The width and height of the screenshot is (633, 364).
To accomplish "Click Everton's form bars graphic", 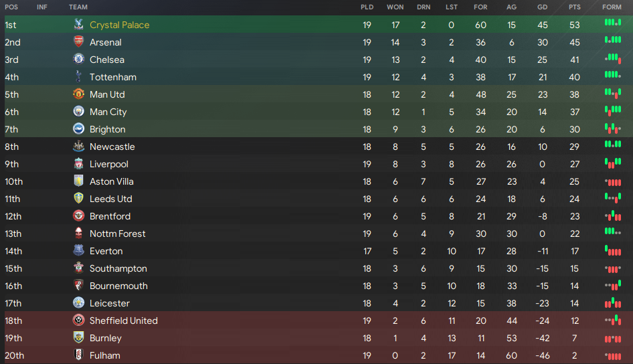I will coord(613,251).
